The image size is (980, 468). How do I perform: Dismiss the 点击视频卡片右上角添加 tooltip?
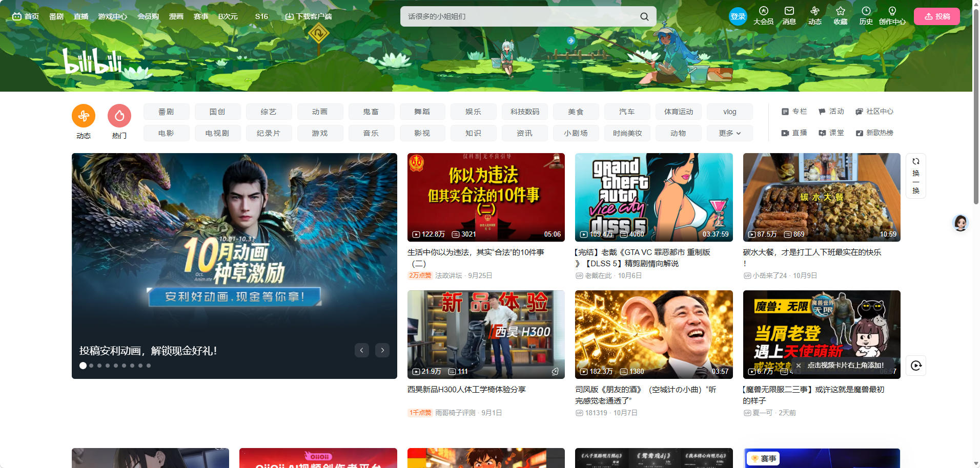(x=799, y=366)
